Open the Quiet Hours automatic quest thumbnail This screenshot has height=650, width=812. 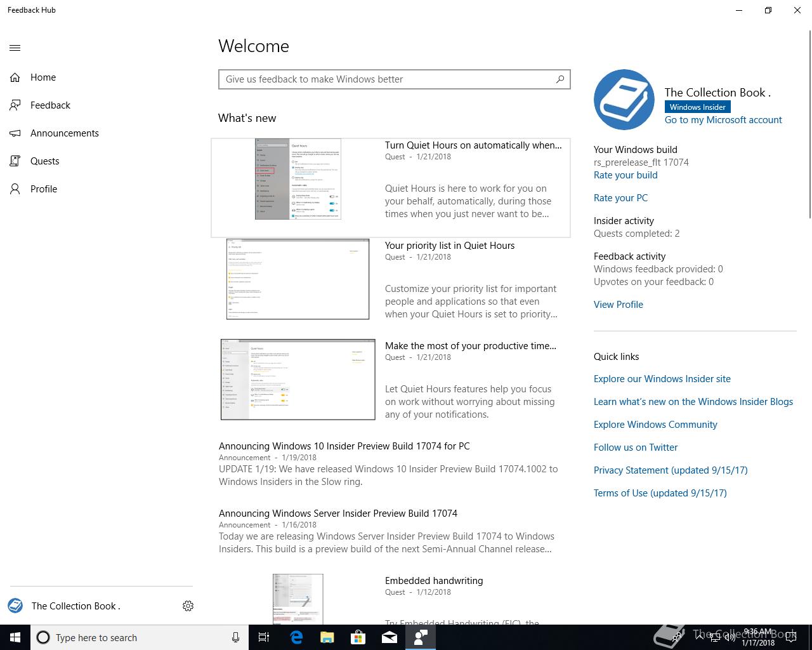pyautogui.click(x=298, y=180)
